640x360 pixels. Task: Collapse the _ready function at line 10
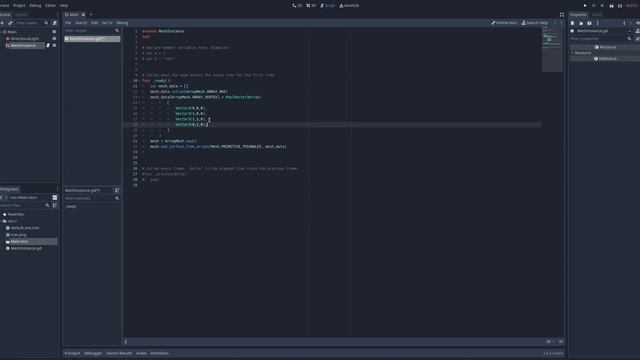[x=140, y=81]
